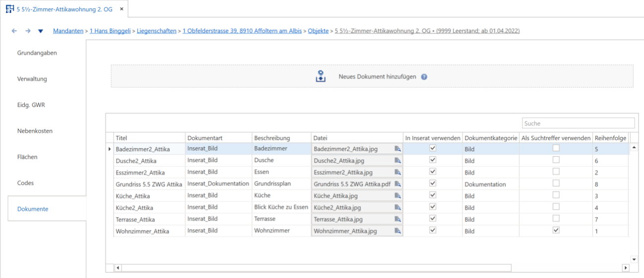Disable Als Suchtreffer verwenden for Wohnzimmer_Attika
This screenshot has height=278, width=644.
point(556,230)
